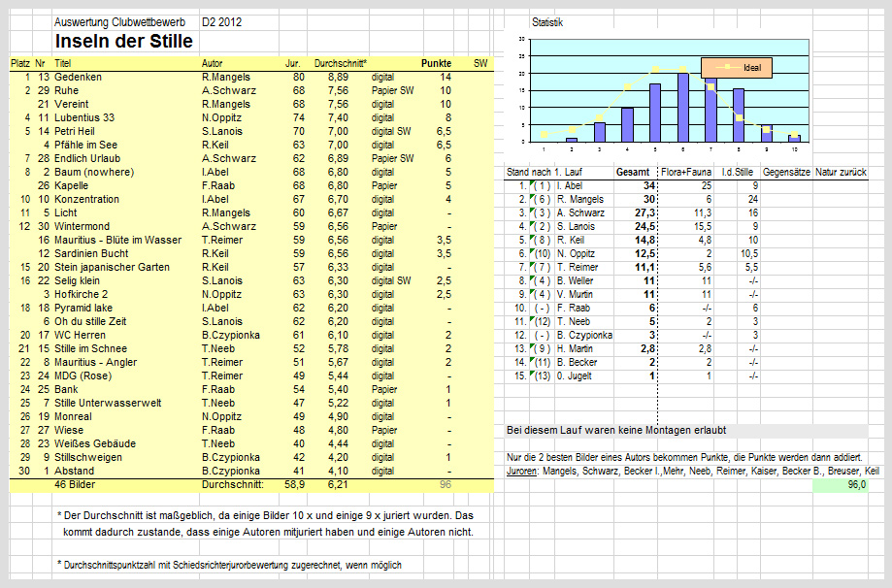
Task: Click the title cell "Baum (nowhere)"
Action: pos(94,173)
